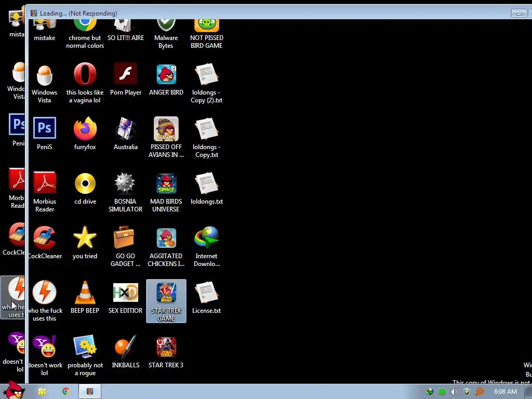This screenshot has height=399, width=532.
Task: Select the 'probably not a rogue' gears icon
Action: click(85, 347)
